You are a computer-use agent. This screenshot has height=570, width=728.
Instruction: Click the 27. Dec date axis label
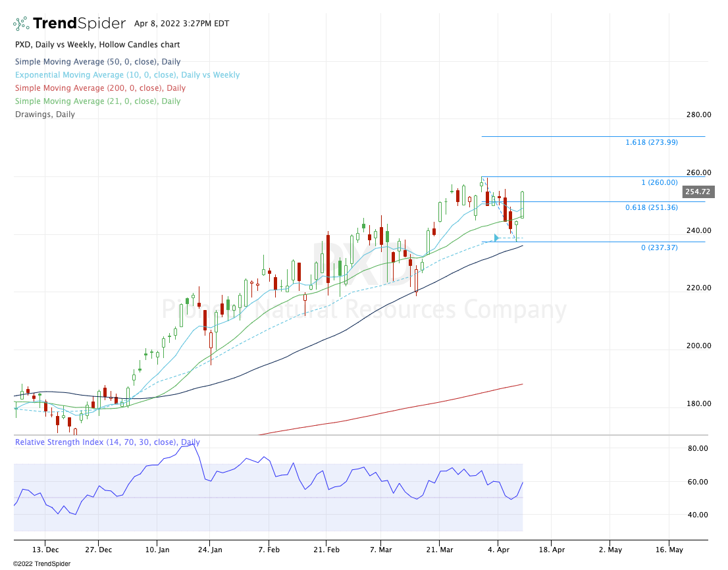pyautogui.click(x=99, y=550)
